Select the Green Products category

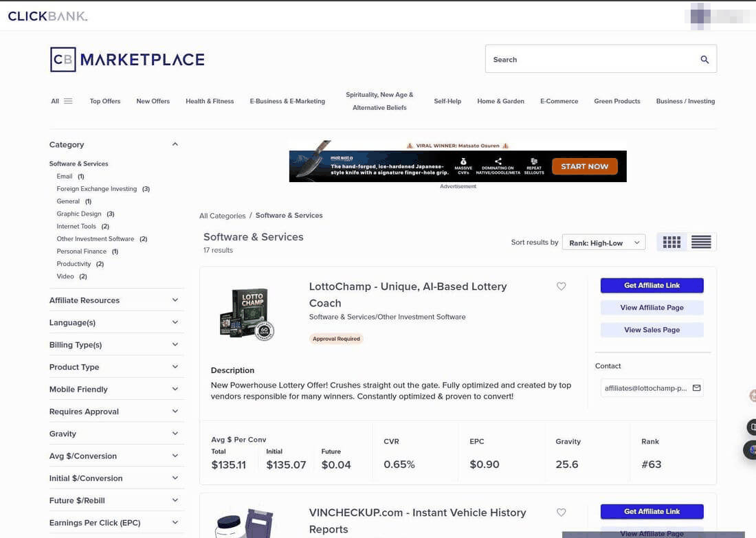617,101
